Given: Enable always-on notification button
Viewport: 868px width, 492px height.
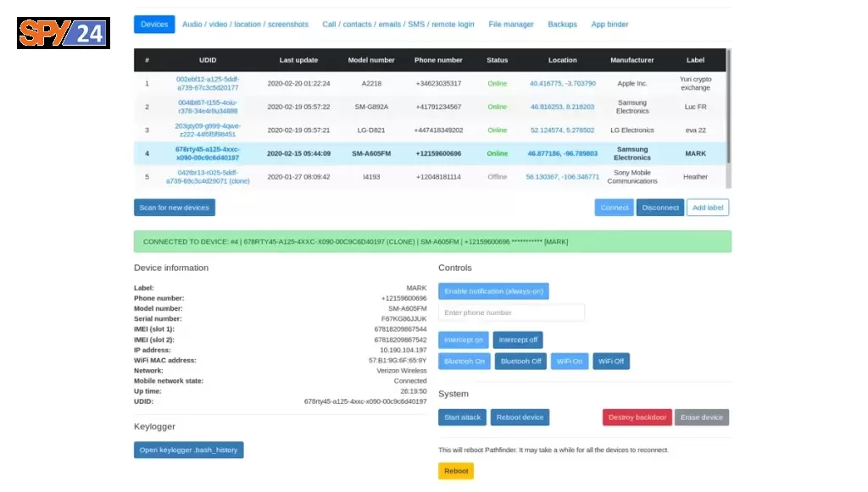Looking at the screenshot, I should point(493,290).
